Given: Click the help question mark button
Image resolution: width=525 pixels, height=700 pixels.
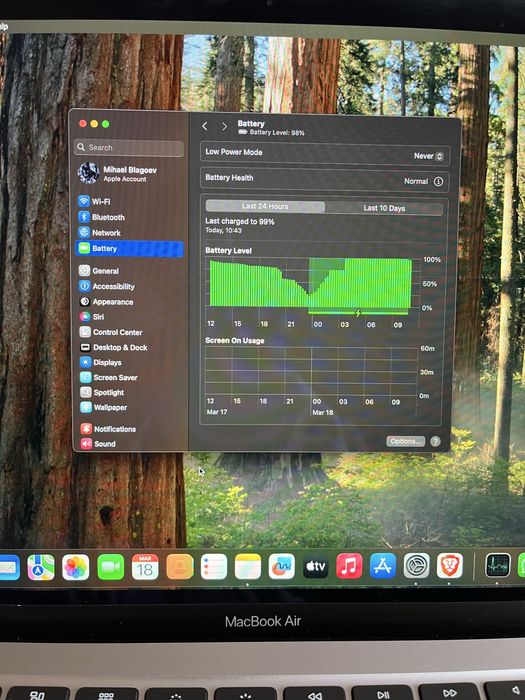Looking at the screenshot, I should (x=435, y=441).
